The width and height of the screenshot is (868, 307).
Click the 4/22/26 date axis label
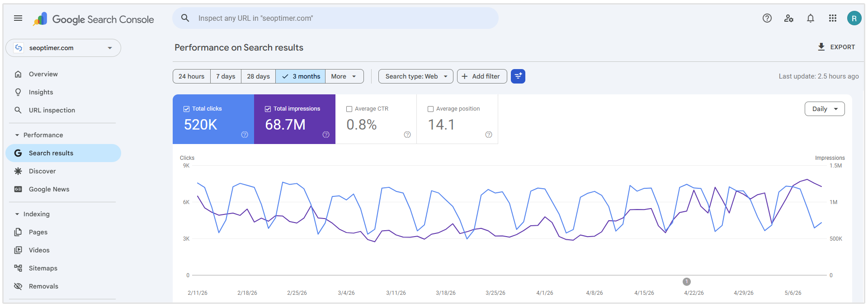694,293
